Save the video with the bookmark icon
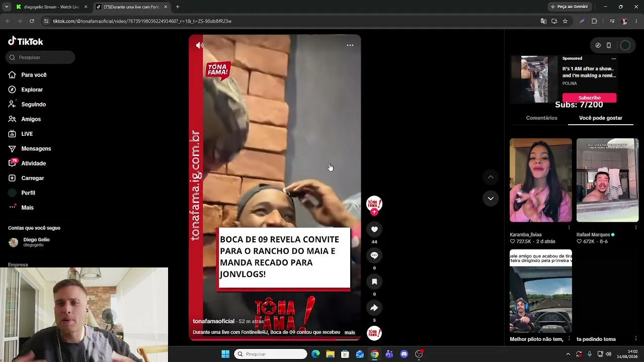The image size is (644, 362). pos(374,282)
